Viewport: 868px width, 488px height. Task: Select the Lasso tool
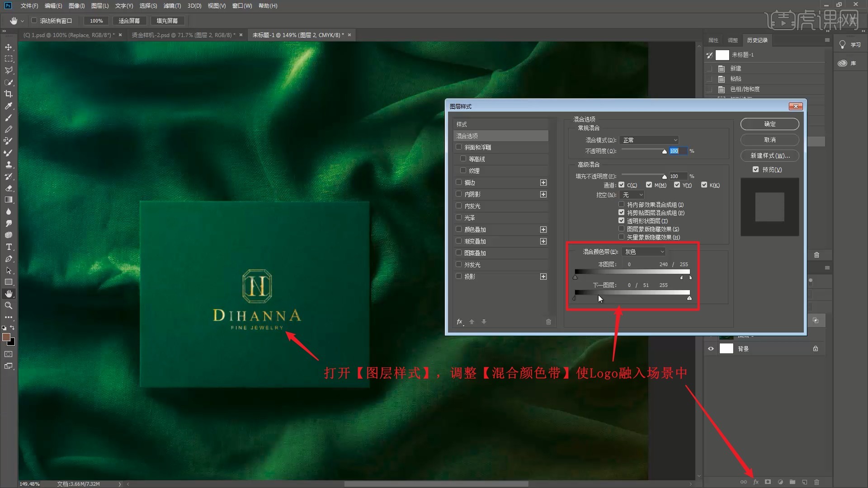[9, 70]
